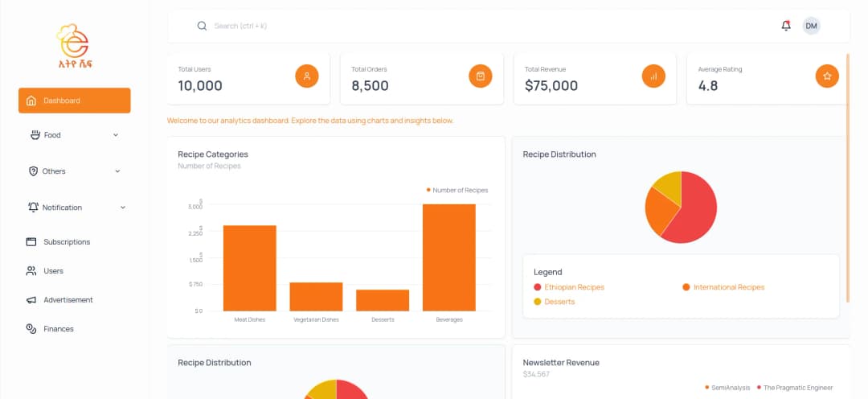
Task: Click the Vegetarian Dishes bar
Action: 316,297
